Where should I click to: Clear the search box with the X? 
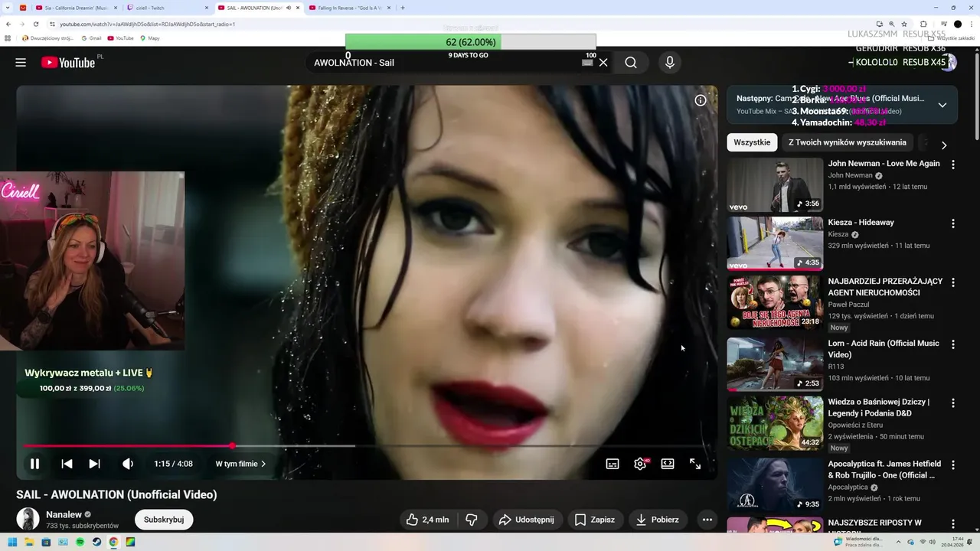tap(603, 63)
